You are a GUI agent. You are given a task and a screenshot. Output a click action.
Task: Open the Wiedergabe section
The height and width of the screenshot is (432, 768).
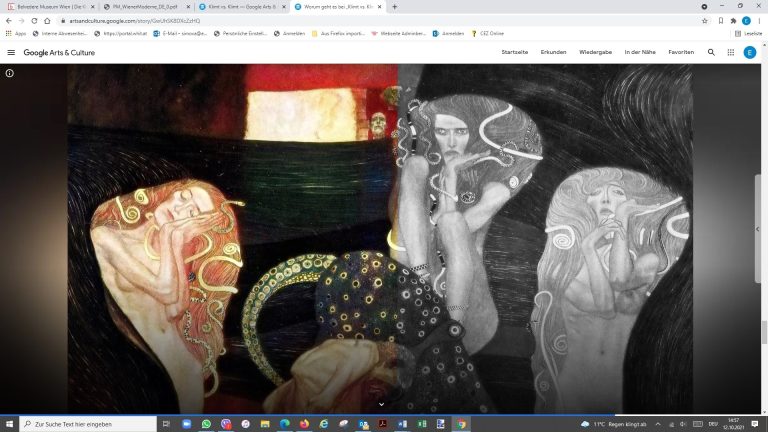click(595, 52)
